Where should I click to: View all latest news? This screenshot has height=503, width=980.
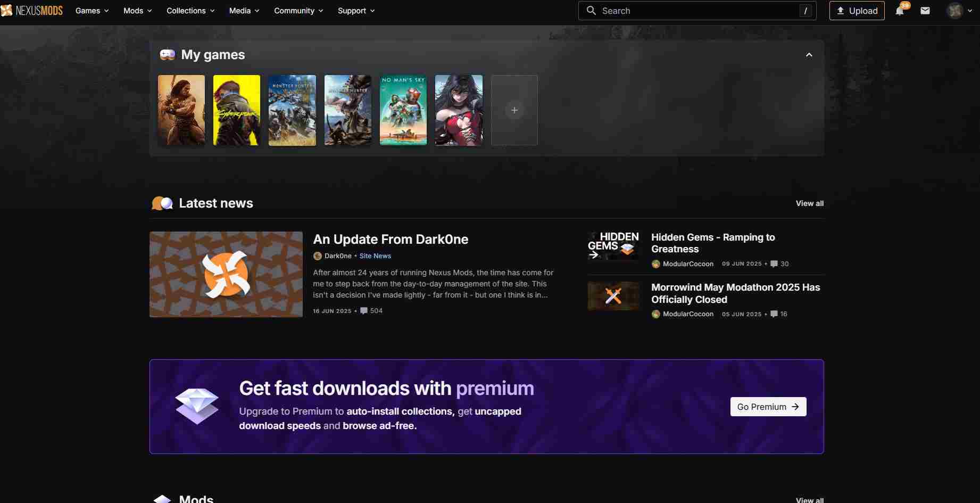[x=809, y=203]
